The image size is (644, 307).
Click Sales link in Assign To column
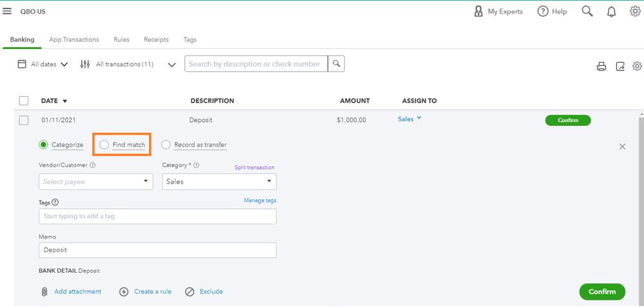pyautogui.click(x=405, y=119)
